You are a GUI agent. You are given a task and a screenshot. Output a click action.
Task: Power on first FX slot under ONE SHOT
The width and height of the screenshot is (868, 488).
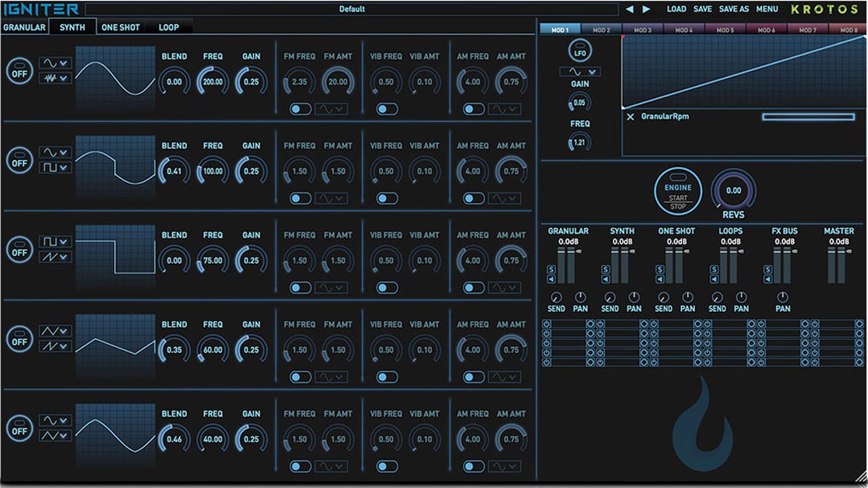(x=654, y=325)
